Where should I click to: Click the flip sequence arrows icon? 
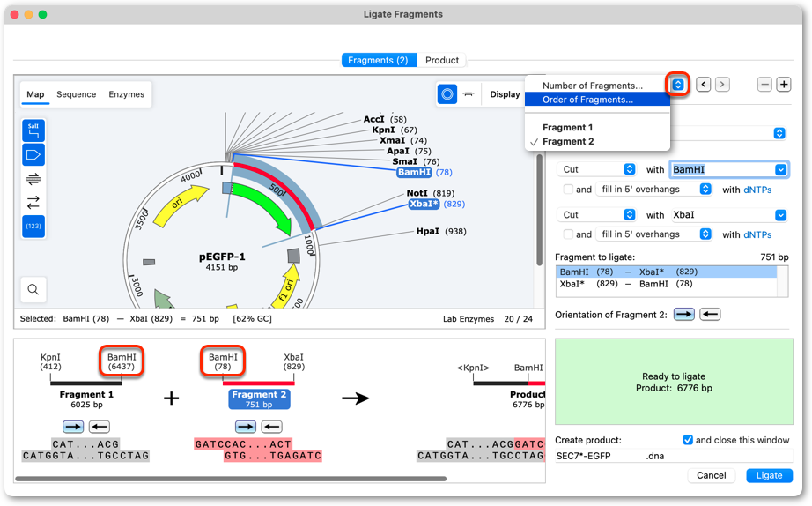point(33,202)
